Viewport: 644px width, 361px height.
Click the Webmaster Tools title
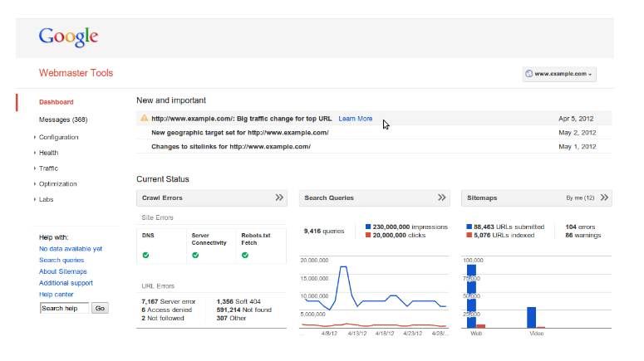[76, 73]
